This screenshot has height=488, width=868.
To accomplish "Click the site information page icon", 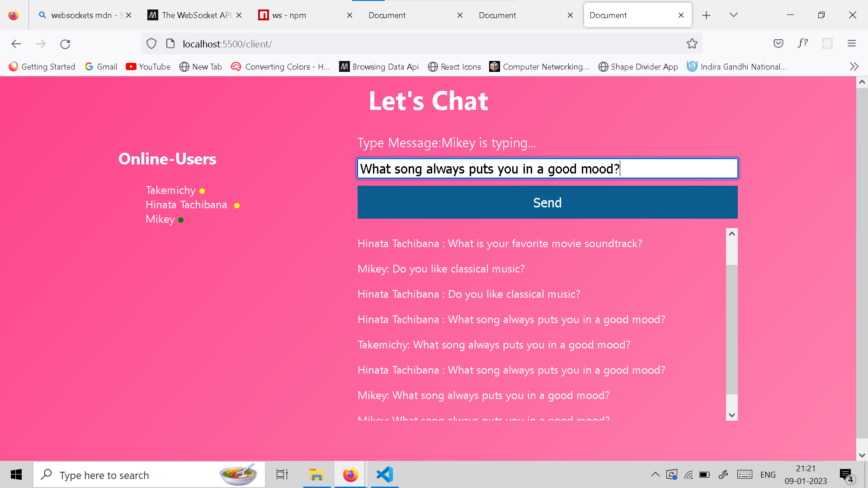I will (170, 44).
